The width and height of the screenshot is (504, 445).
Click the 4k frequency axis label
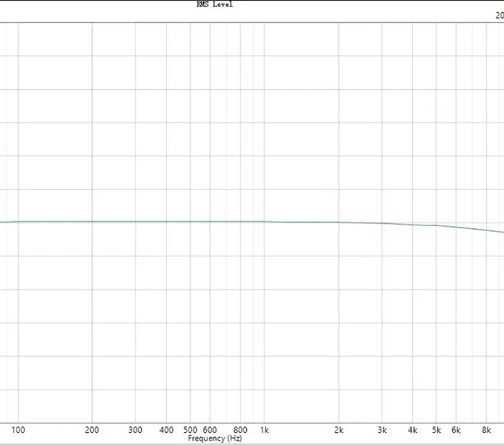point(413,430)
